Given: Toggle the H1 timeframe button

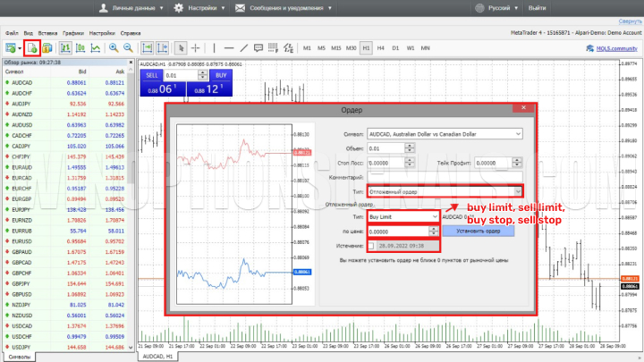Looking at the screenshot, I should point(366,47).
